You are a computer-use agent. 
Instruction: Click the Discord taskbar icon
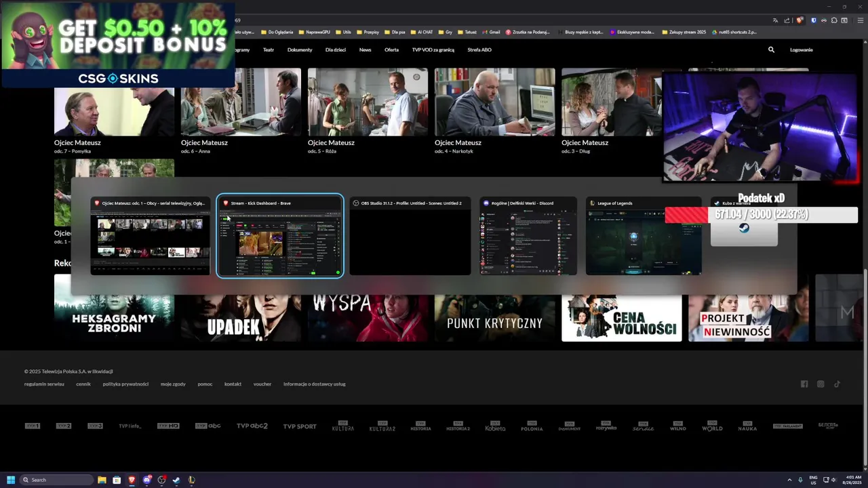point(146,480)
